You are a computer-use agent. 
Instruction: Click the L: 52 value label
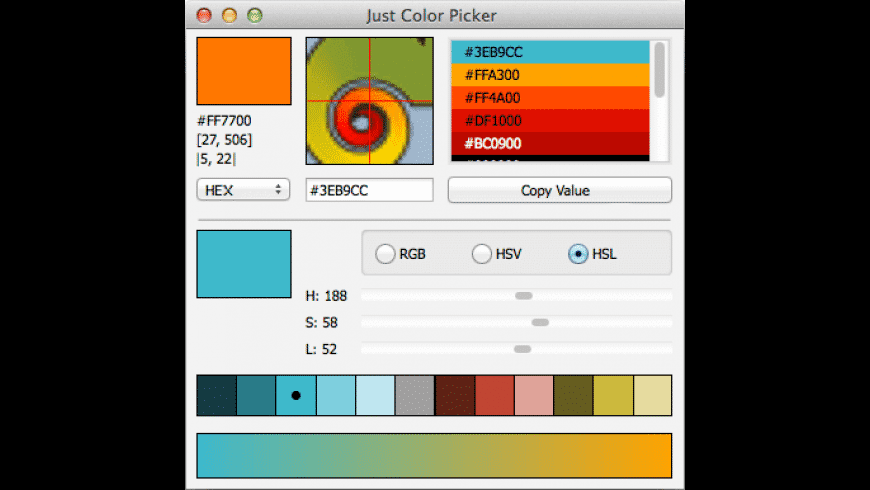pyautogui.click(x=321, y=349)
